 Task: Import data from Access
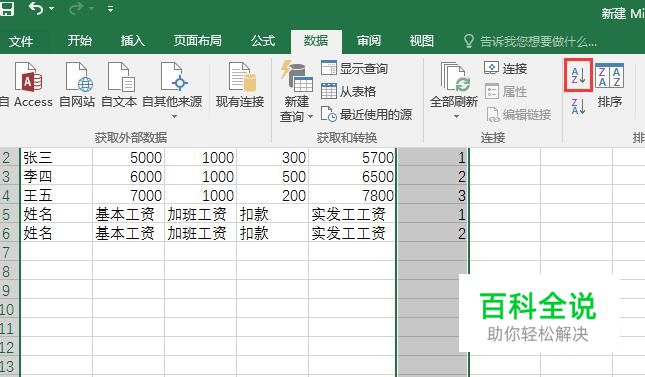tap(27, 85)
